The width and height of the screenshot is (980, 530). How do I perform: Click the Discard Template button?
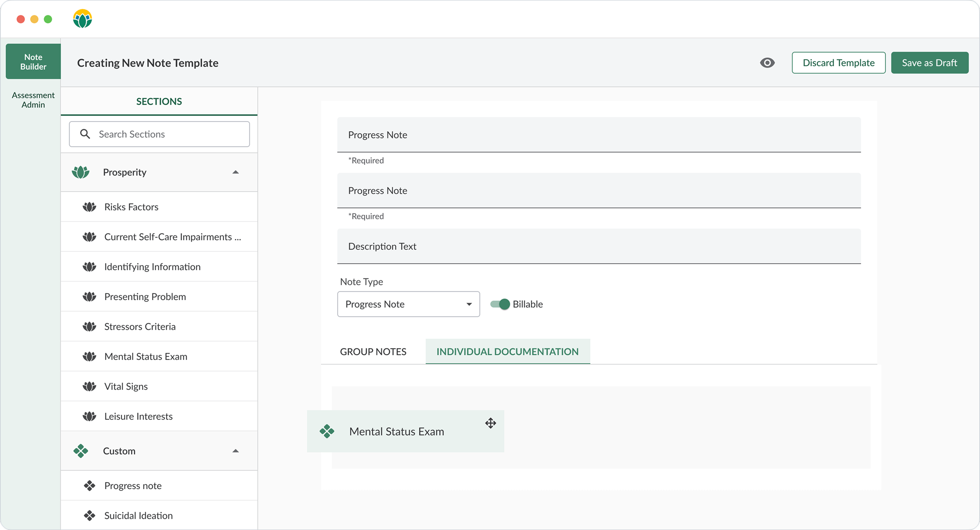click(x=839, y=62)
